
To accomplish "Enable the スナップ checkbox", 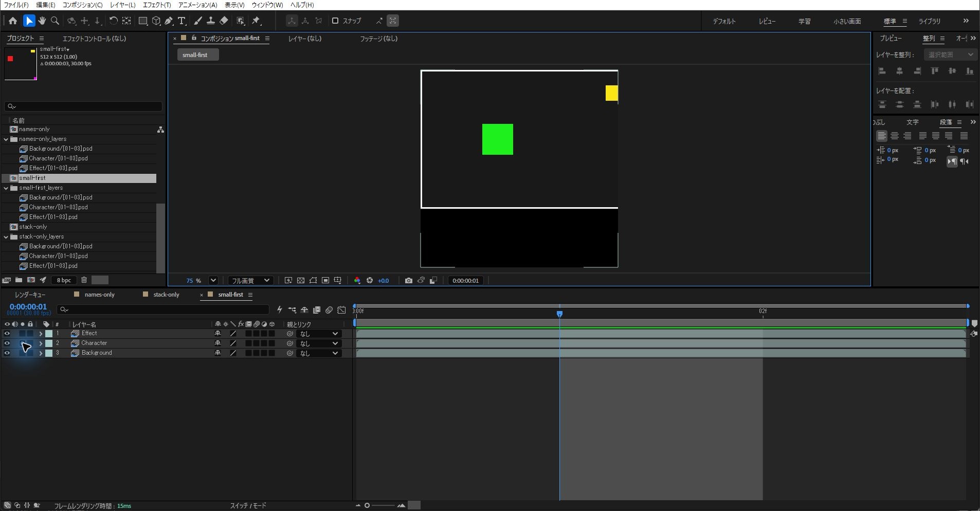I will coord(335,21).
